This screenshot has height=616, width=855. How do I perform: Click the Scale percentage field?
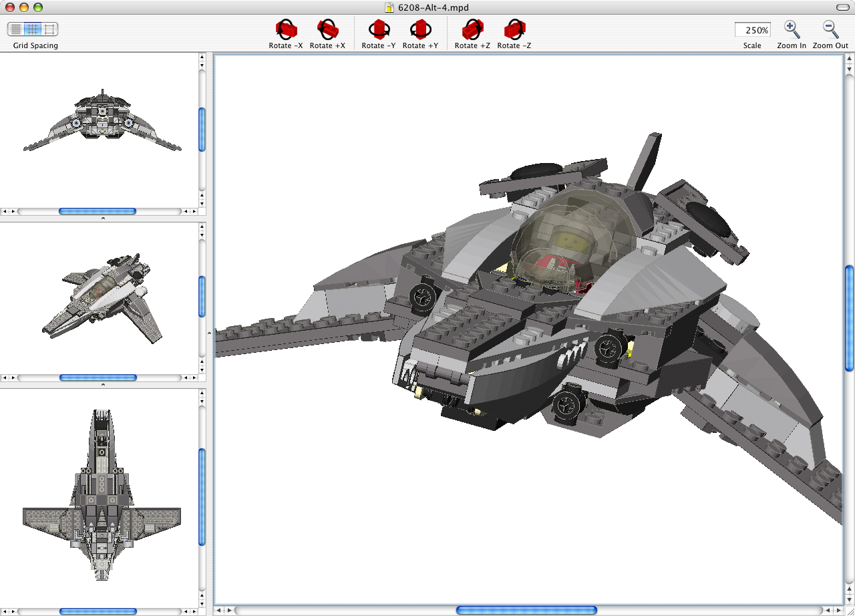[752, 29]
